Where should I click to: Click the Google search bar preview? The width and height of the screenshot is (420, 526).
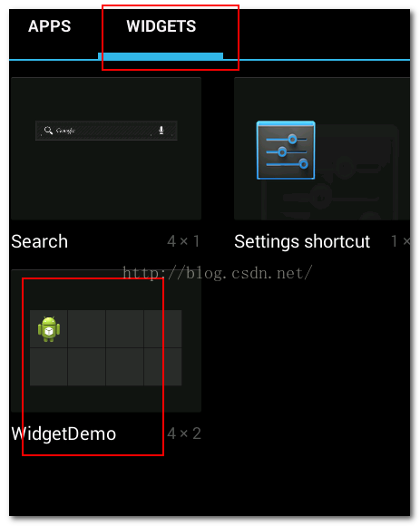coord(106,131)
